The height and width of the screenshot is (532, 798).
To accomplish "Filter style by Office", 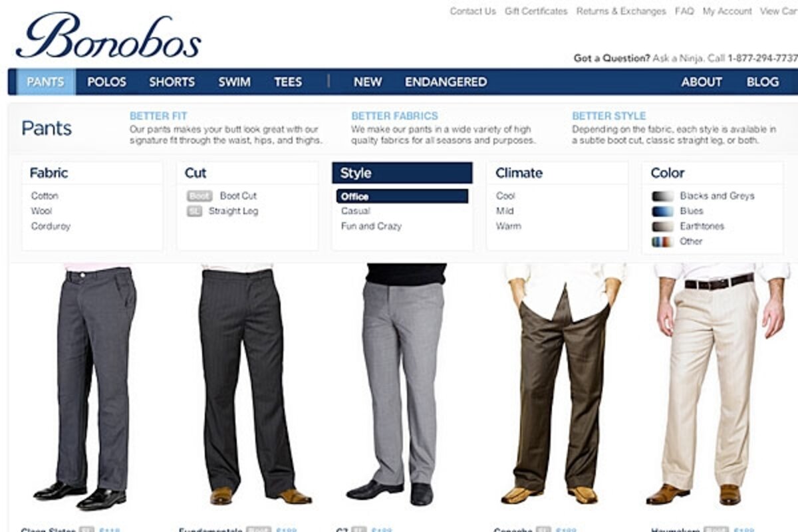I will coord(402,196).
